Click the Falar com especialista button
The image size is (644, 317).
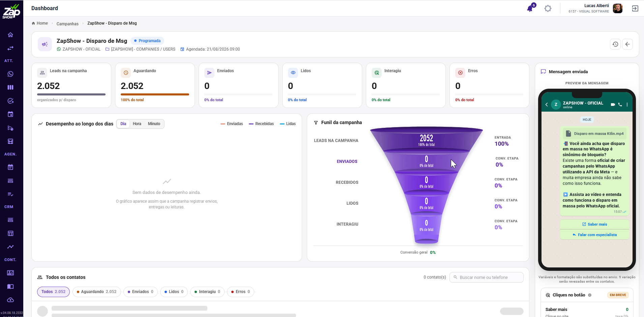(594, 235)
